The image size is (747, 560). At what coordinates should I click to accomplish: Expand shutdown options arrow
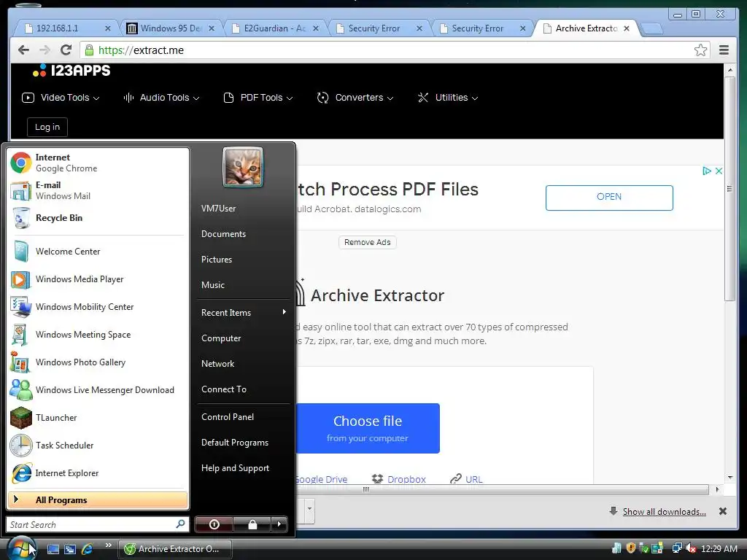tap(279, 524)
